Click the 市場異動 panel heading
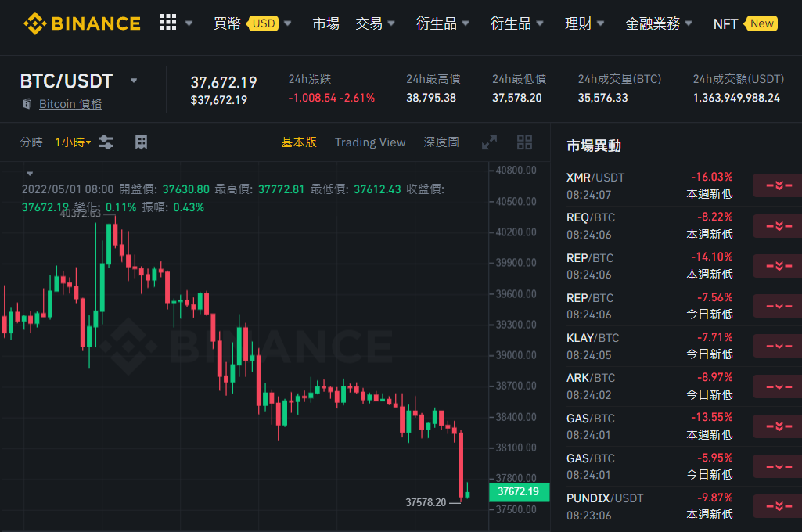This screenshot has height=532, width=802. pos(593,146)
